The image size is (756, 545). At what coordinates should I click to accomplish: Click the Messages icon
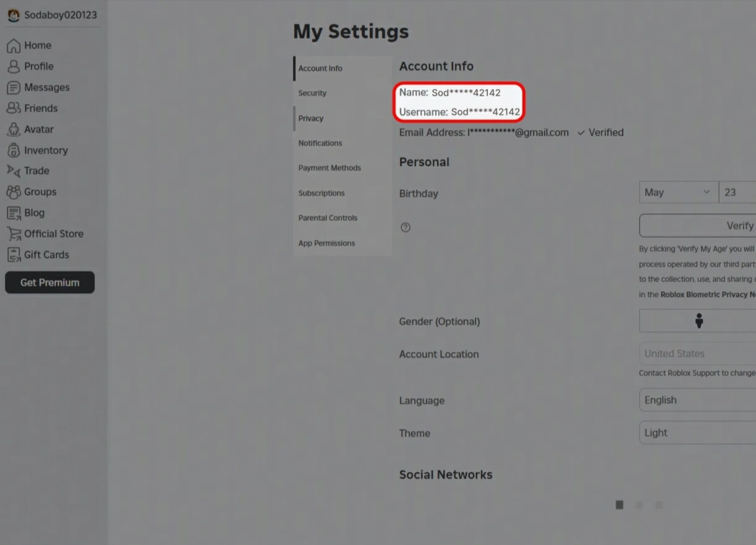pos(13,88)
